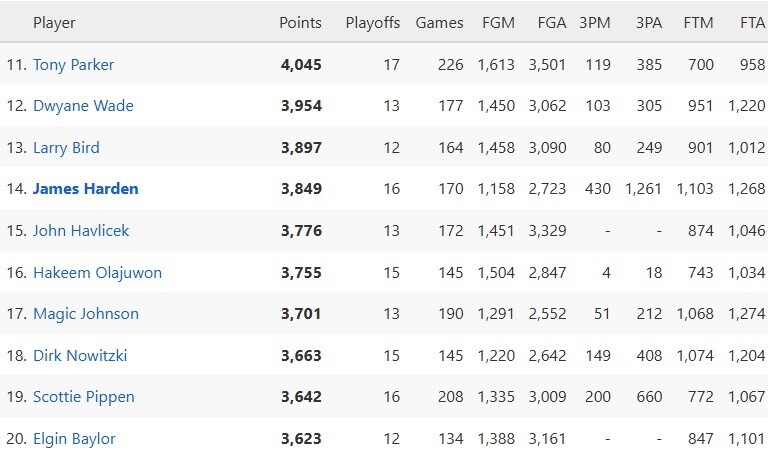This screenshot has height=459, width=768.
Task: Click the FTA column header
Action: pyautogui.click(x=751, y=23)
